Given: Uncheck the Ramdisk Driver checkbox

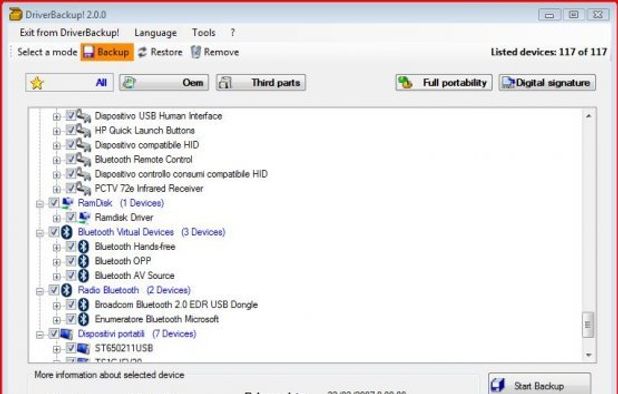Looking at the screenshot, I should click(x=71, y=217).
